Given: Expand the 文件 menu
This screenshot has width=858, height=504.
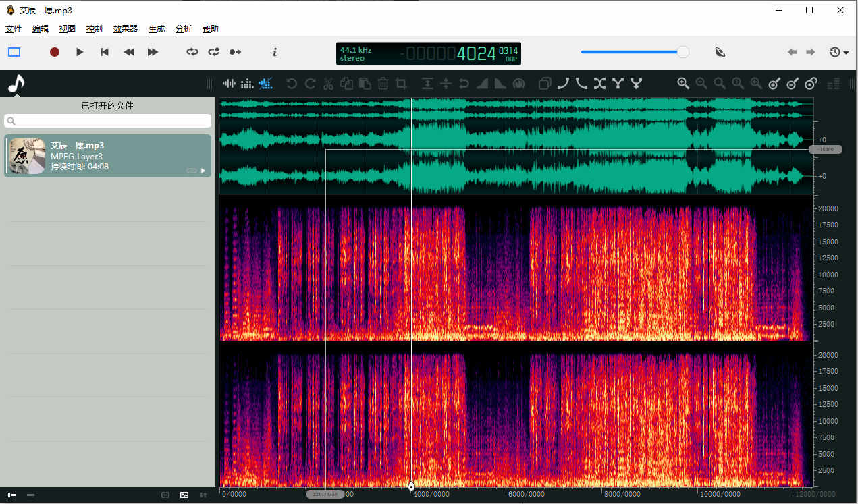Looking at the screenshot, I should [14, 29].
